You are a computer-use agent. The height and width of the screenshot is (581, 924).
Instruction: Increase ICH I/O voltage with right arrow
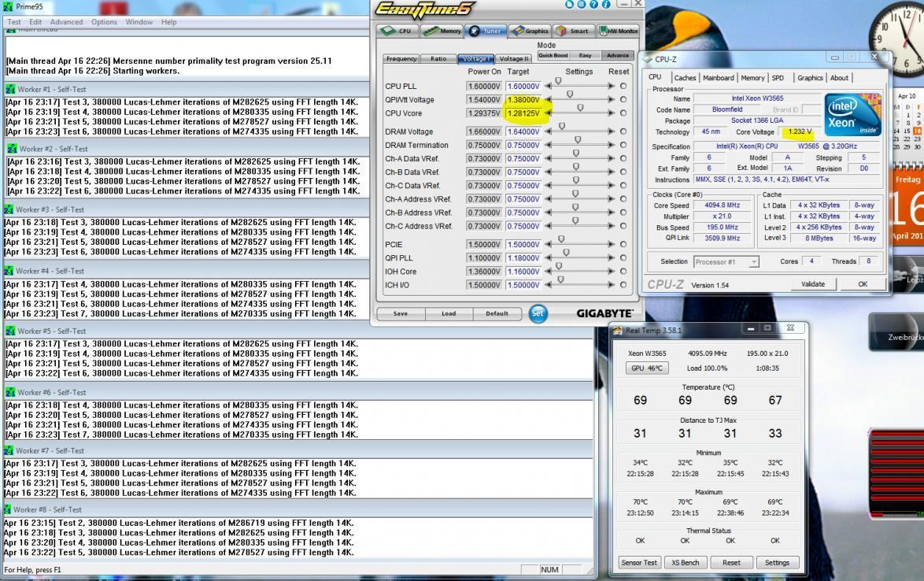pos(611,285)
